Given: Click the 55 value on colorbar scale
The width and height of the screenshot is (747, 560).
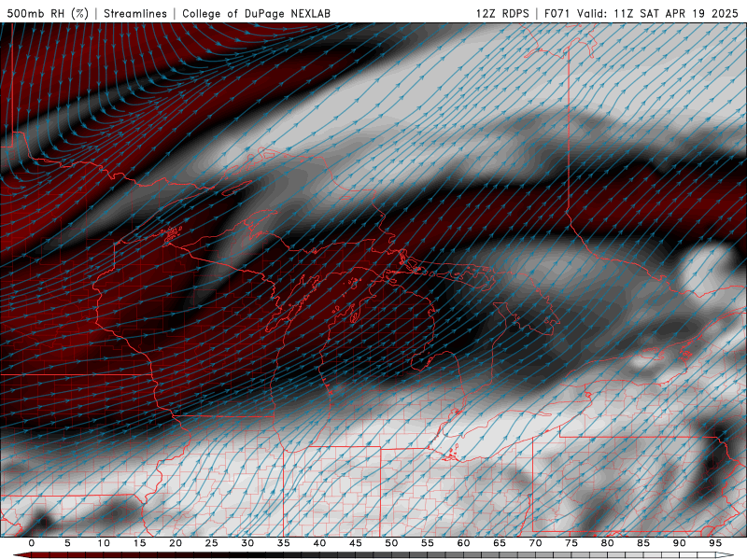Looking at the screenshot, I should (428, 543).
